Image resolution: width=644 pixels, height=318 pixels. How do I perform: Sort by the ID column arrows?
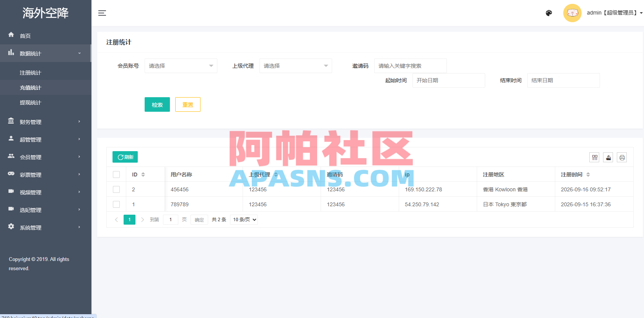coord(143,174)
